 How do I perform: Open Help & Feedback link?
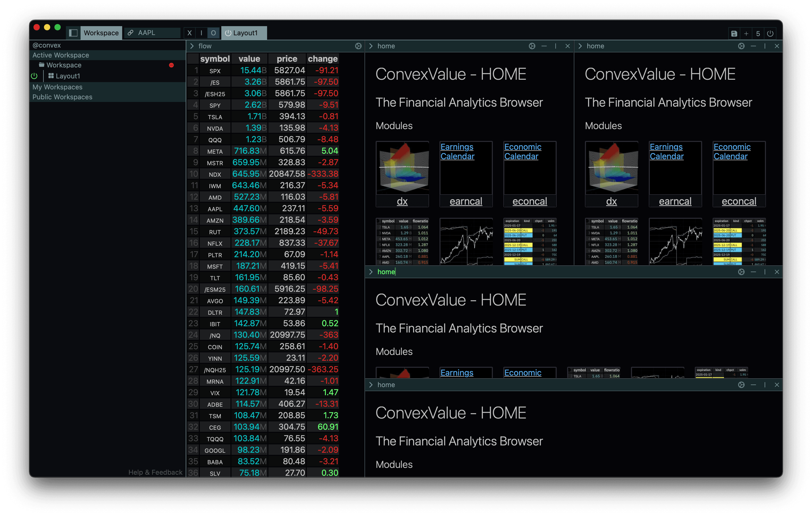tap(155, 472)
